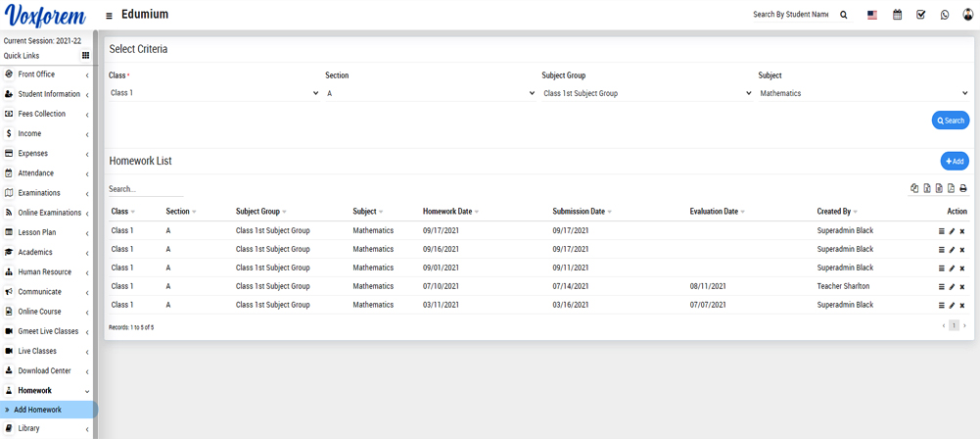Delete Teacher Sharlton's homework row
The width and height of the screenshot is (980, 439).
coord(962,287)
